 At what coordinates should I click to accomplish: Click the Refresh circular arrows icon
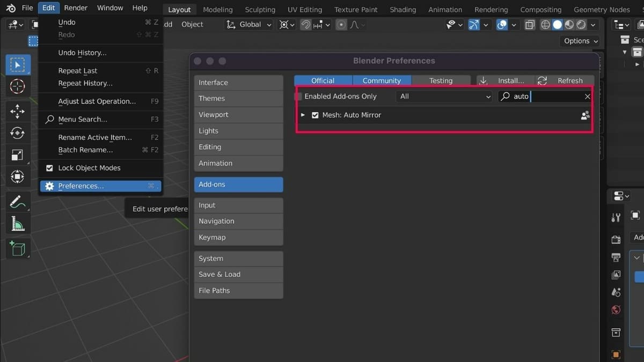(542, 80)
